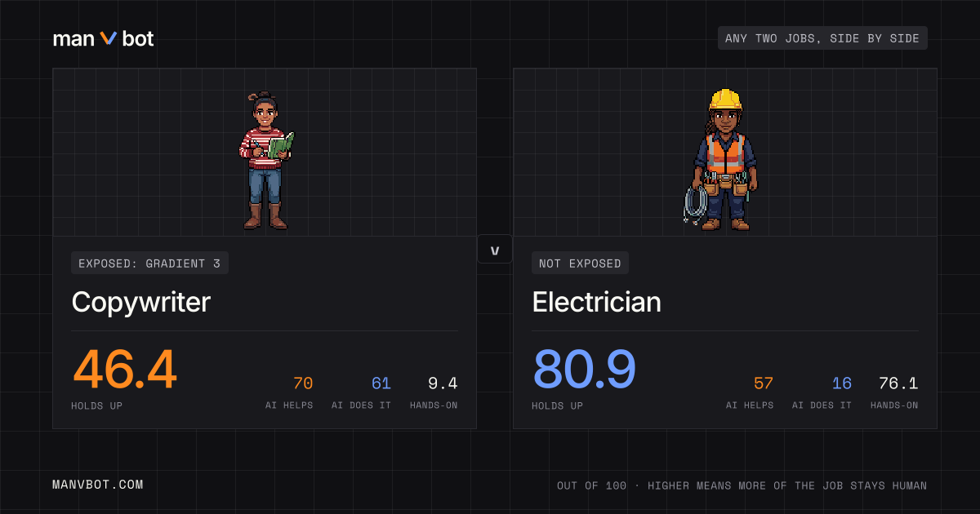Screen dimensions: 980x514
Task: Click Electrician AI Helps value 57
Action: tap(764, 383)
